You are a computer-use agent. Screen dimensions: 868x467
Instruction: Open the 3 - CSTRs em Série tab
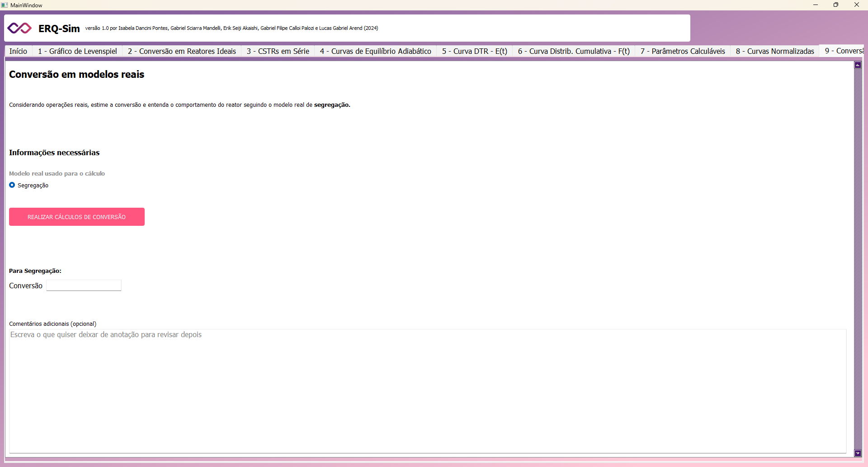(278, 51)
